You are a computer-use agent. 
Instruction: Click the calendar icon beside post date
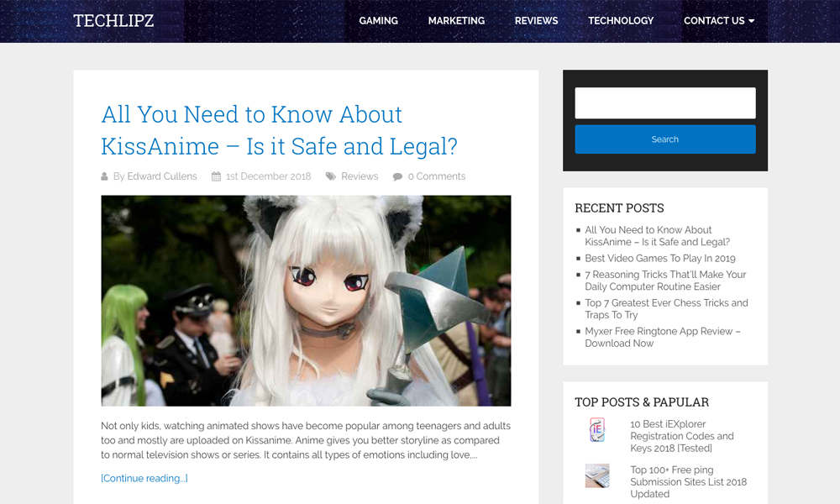click(x=216, y=176)
